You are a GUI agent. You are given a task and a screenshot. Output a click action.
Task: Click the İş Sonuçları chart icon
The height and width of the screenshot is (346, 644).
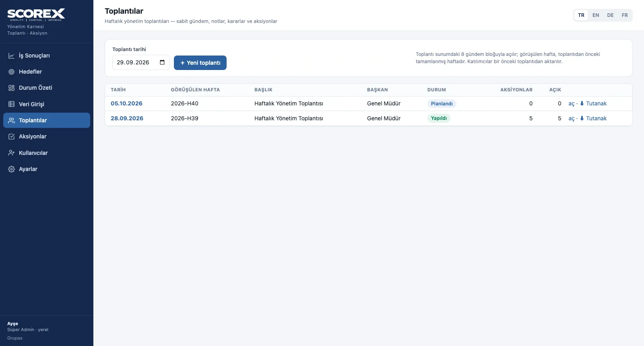coord(12,56)
